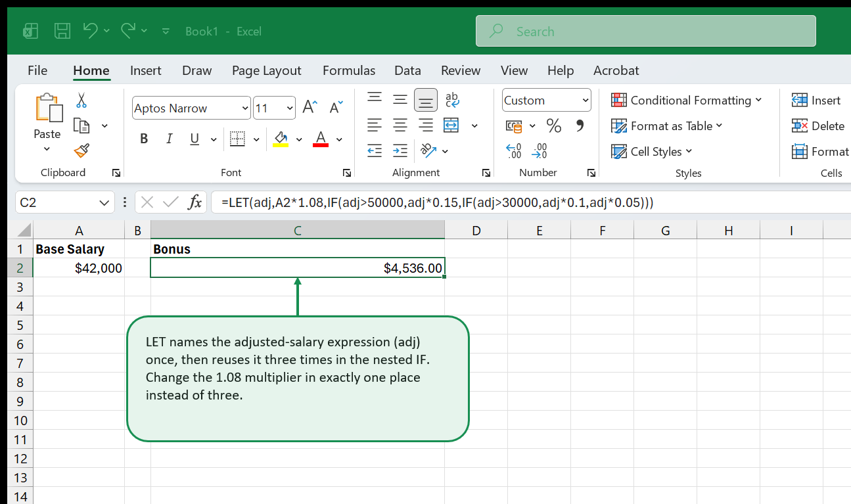Open the Review tab
This screenshot has height=504, width=851.
461,70
